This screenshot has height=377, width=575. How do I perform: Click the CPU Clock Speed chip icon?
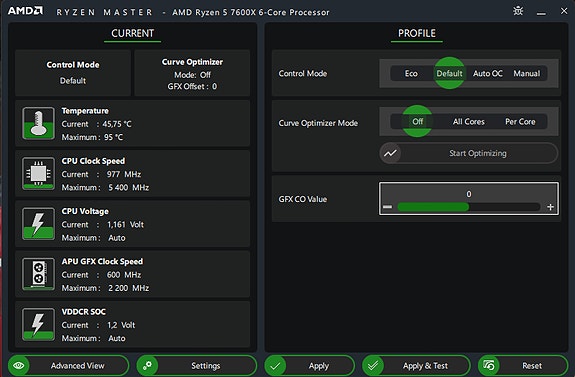(39, 173)
